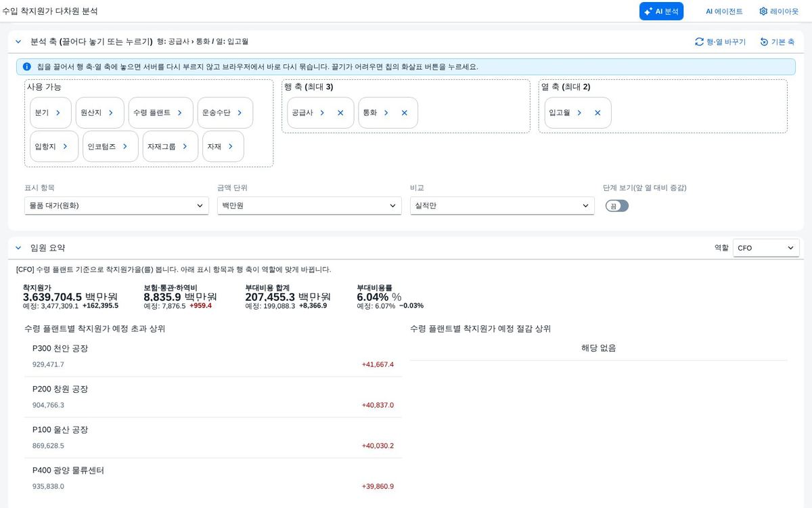Select the 수령 플랜트 chip label
This screenshot has height=508, width=812.
(152, 113)
